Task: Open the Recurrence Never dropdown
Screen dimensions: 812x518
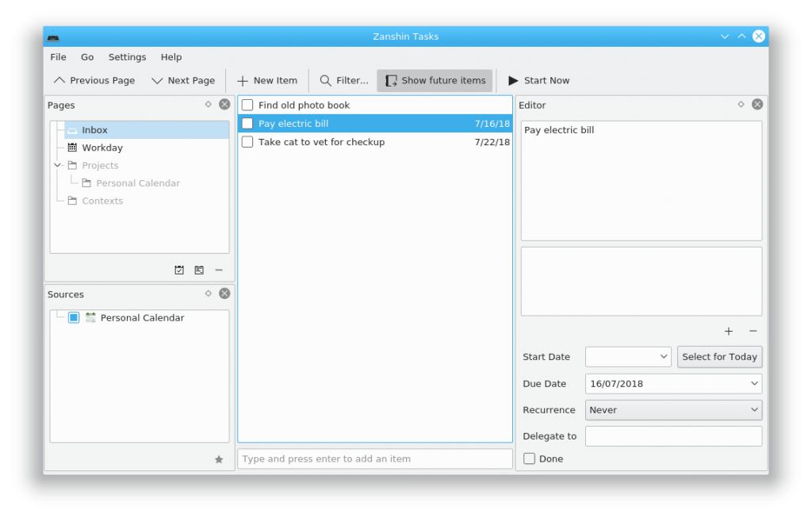Action: click(673, 410)
